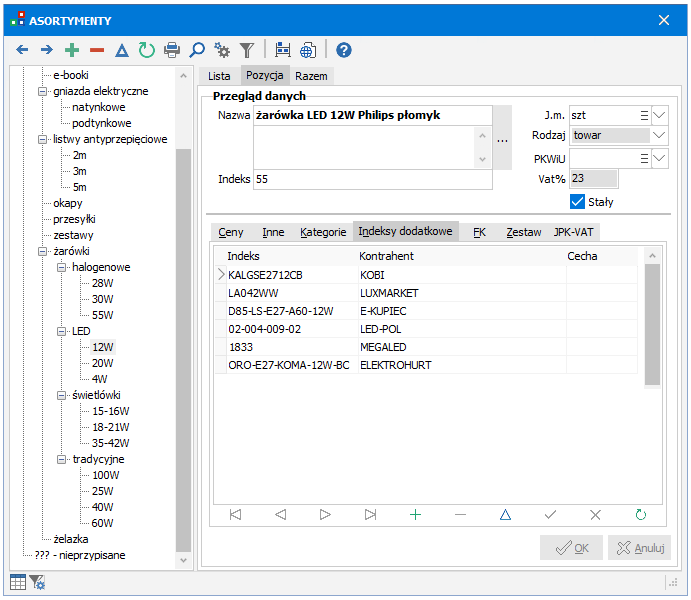
Task: Edit record with navigator triangle icon
Action: point(505,514)
